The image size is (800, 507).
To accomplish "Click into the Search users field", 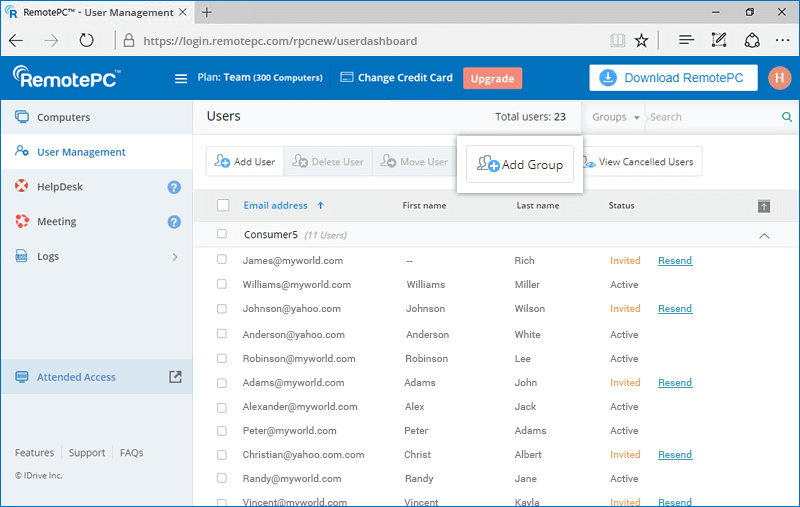I will point(714,117).
